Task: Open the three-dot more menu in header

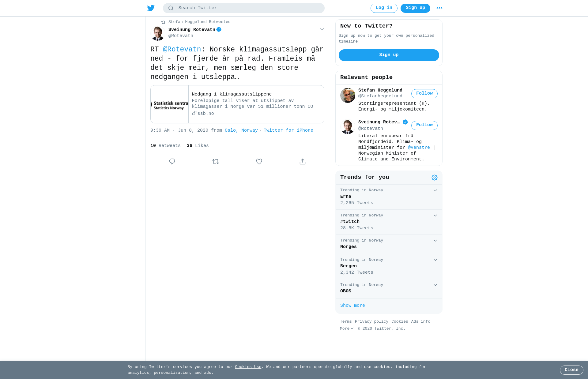Action: [x=439, y=8]
